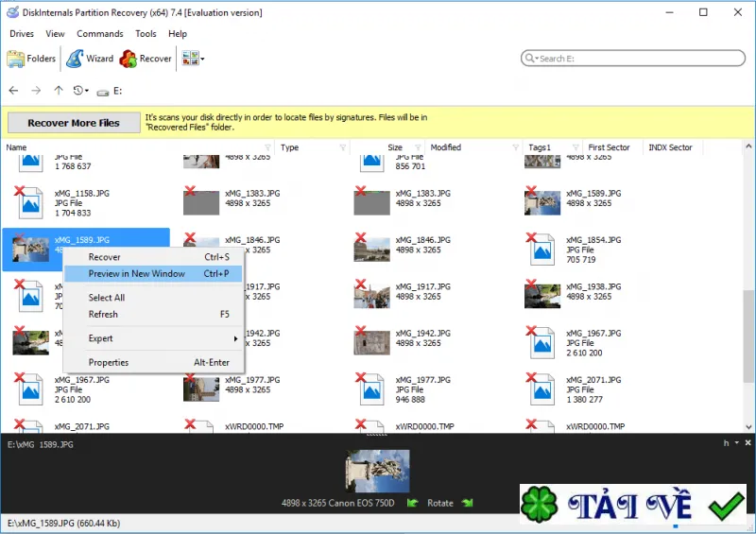Open preview pane options dropdown arrow
This screenshot has height=534, width=756.
tap(737, 443)
